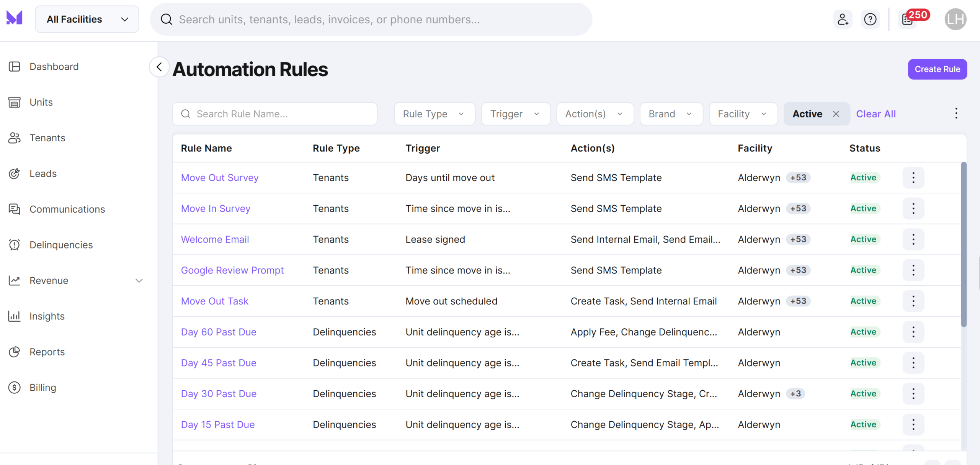
Task: Open the help question mark icon
Action: (870, 19)
